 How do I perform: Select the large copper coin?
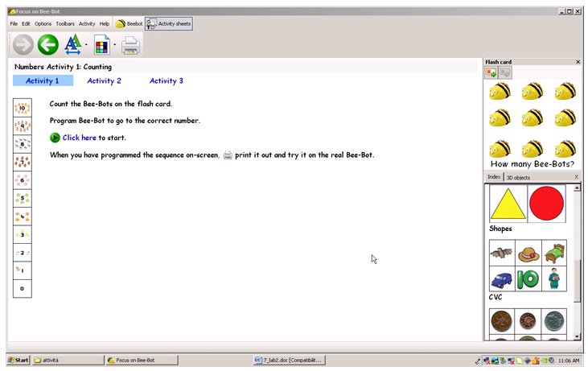(x=502, y=321)
